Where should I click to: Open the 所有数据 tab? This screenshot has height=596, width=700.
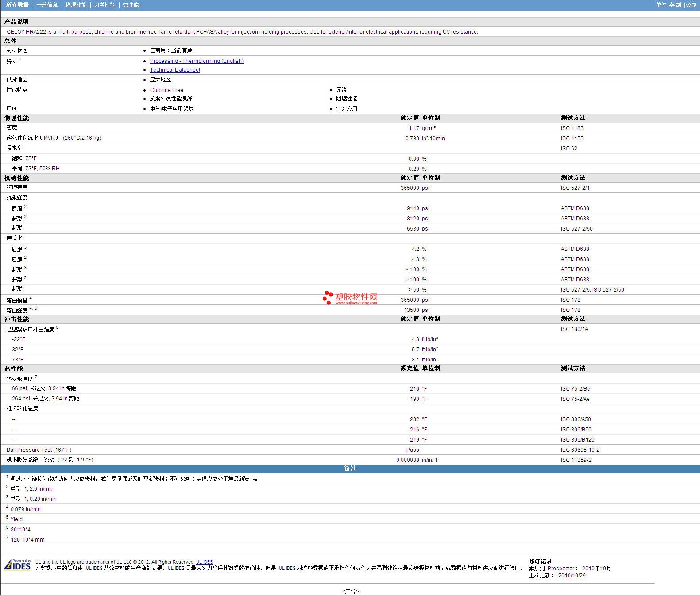[x=17, y=5]
